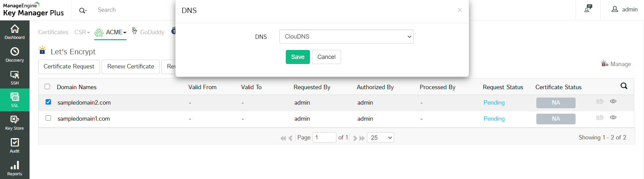The height and width of the screenshot is (179, 644).
Task: Click the page number input field
Action: coord(324,137)
